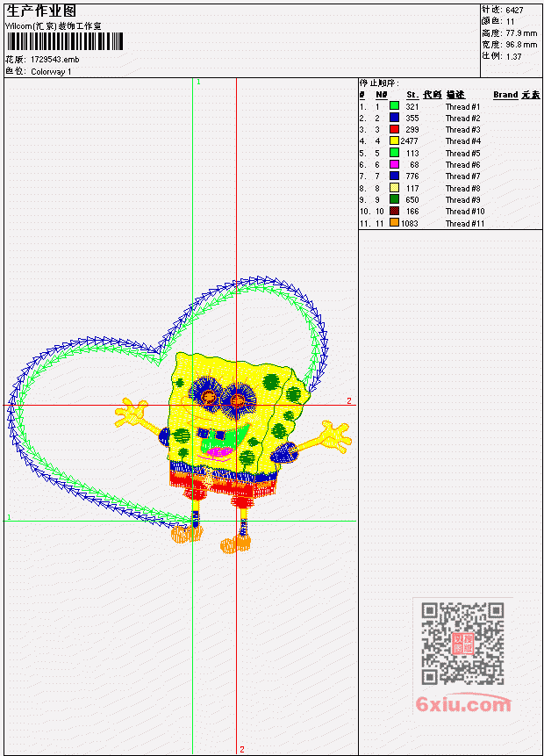Select the 'Thread #2' description text

tap(462, 119)
